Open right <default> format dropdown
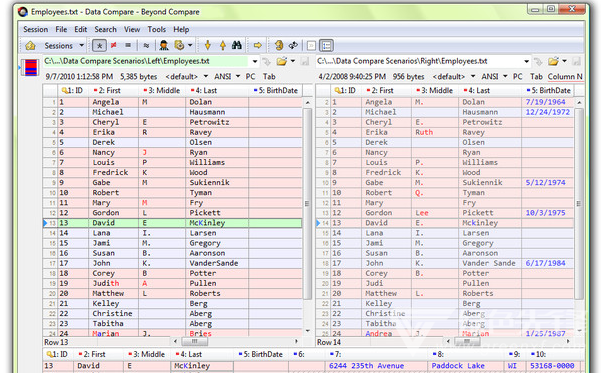The height and width of the screenshot is (373, 604). [x=473, y=76]
